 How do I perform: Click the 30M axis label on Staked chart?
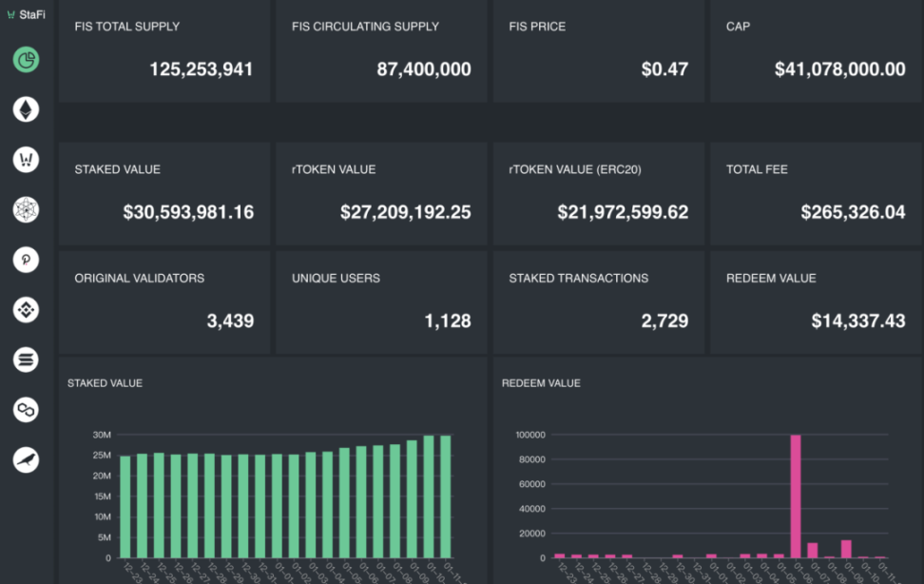102,435
